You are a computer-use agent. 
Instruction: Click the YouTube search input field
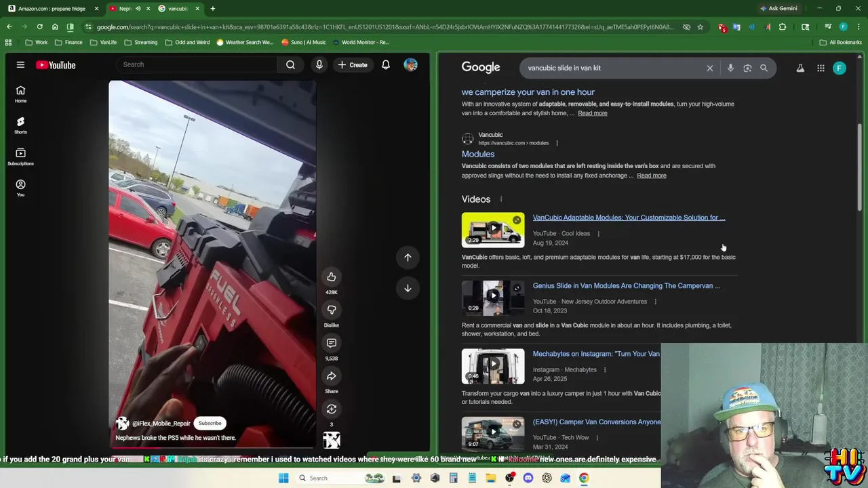(x=197, y=64)
